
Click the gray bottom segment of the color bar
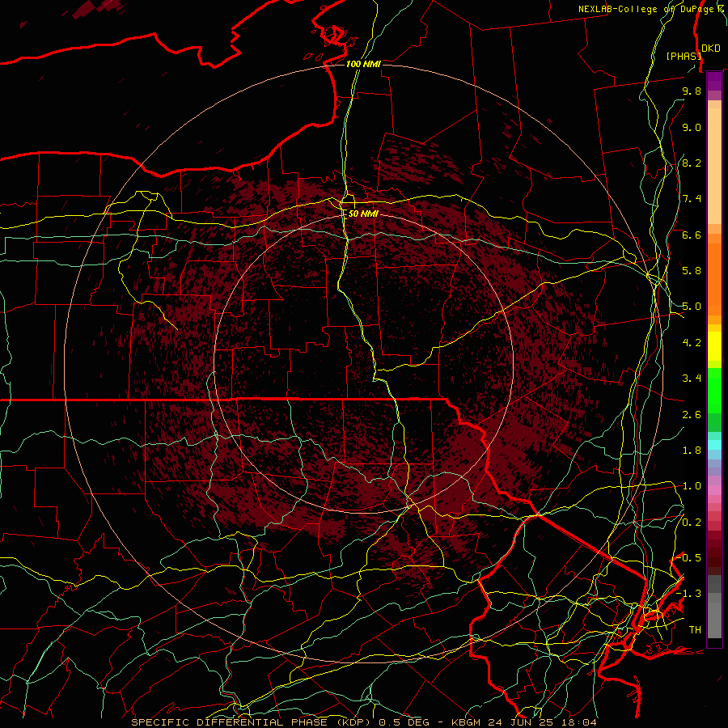point(714,620)
